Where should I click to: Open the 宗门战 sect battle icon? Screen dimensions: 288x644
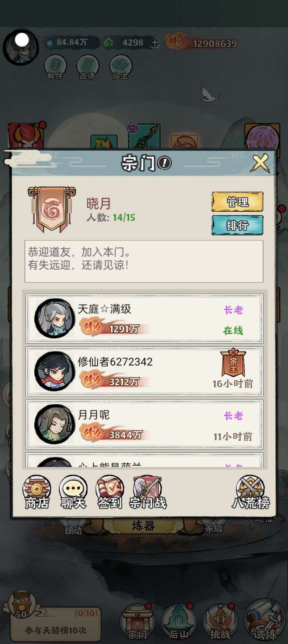point(148,492)
